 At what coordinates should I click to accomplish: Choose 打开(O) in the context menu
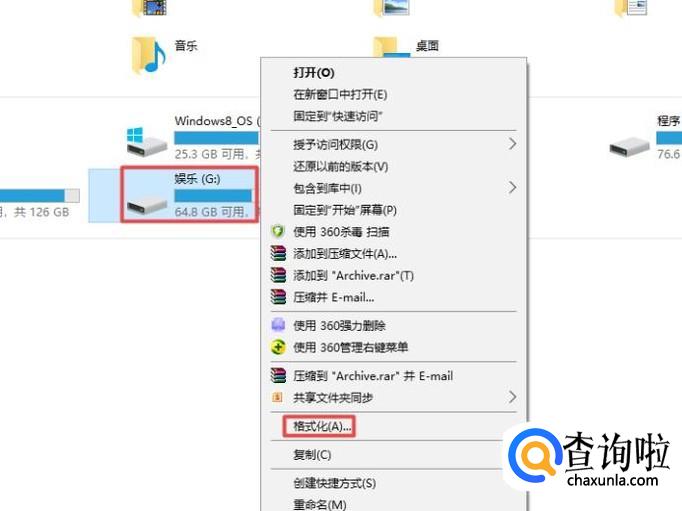point(314,73)
